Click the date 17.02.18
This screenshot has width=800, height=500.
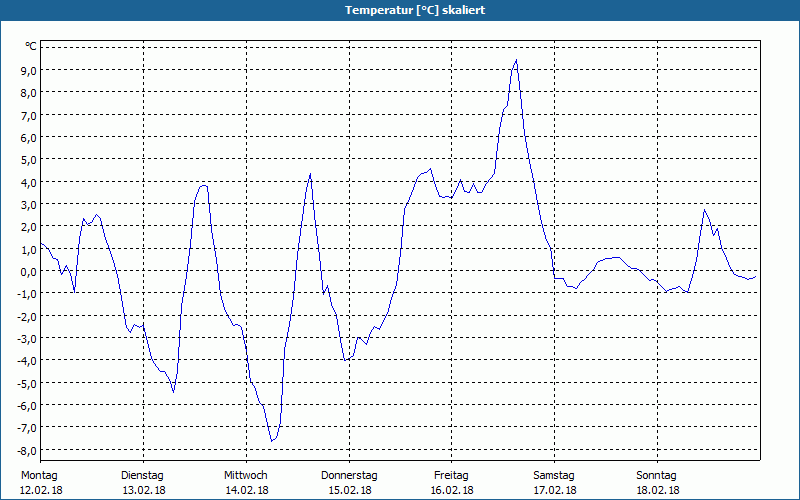(x=555, y=490)
